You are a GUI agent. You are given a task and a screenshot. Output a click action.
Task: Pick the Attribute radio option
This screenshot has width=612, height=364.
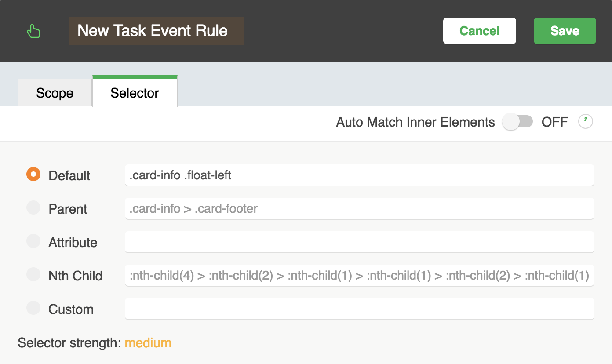point(33,241)
